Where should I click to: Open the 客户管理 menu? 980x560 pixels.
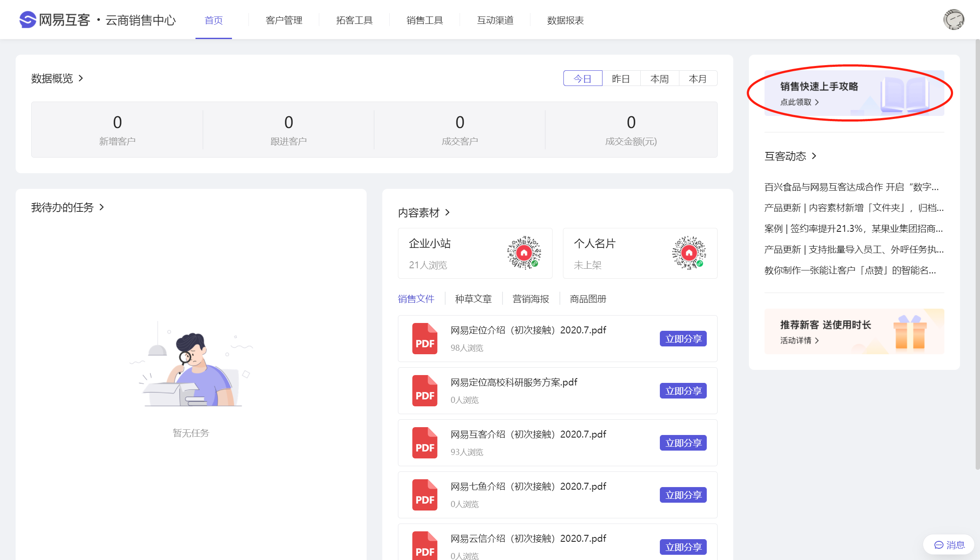tap(284, 20)
